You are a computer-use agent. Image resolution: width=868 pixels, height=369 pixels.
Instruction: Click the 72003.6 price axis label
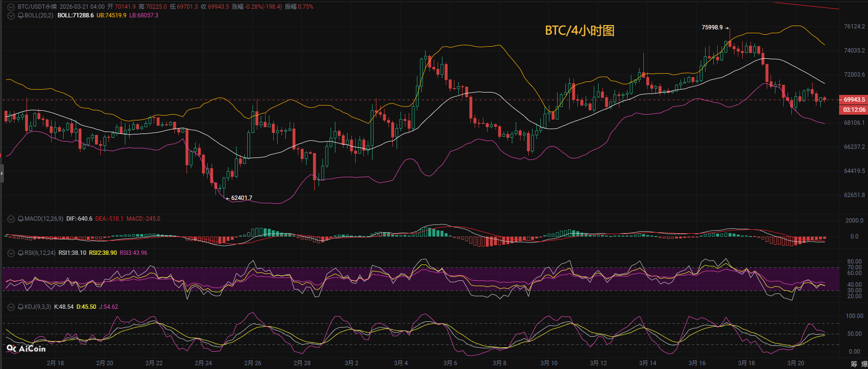click(855, 75)
